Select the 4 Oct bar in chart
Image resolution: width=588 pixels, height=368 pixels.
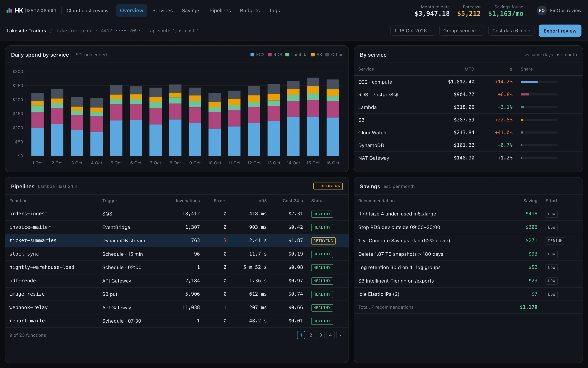point(96,127)
